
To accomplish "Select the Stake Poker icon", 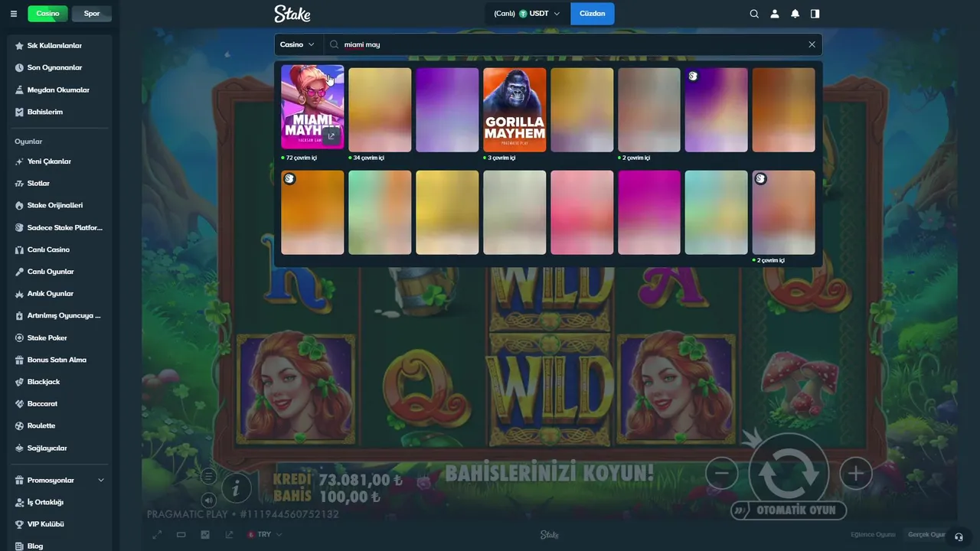I will 20,337.
